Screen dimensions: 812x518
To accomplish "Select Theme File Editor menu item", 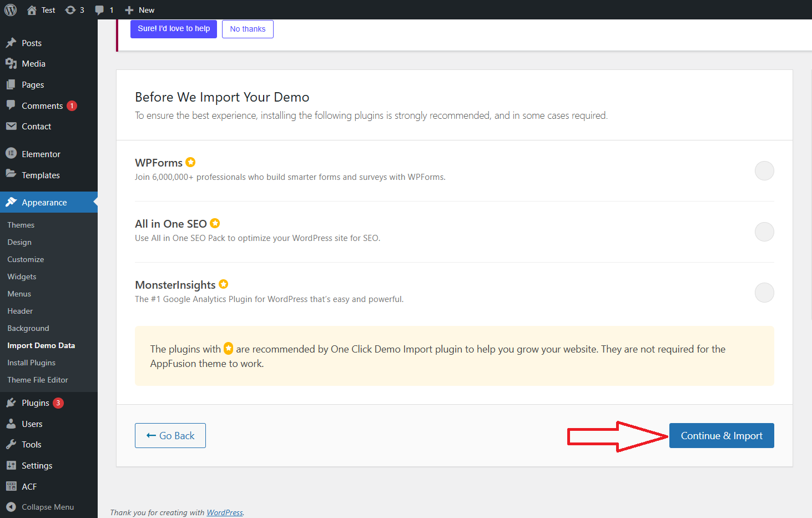I will pos(38,380).
